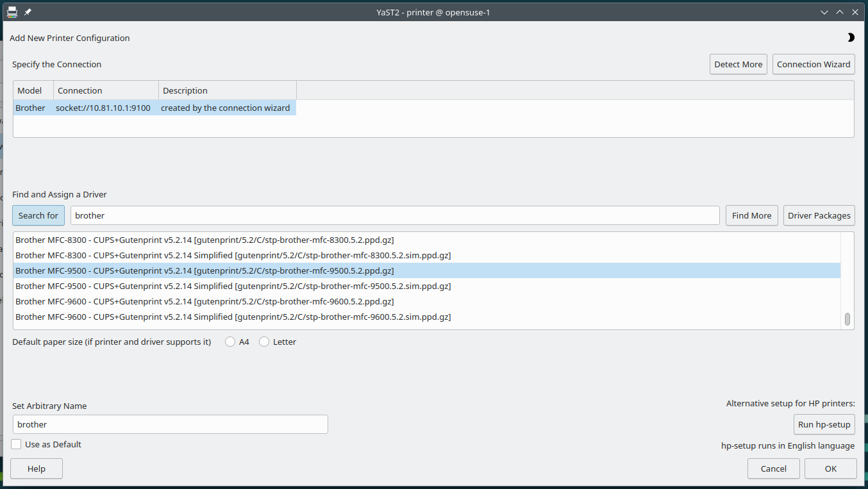Open the Connection Wizard
868x489 pixels.
814,64
